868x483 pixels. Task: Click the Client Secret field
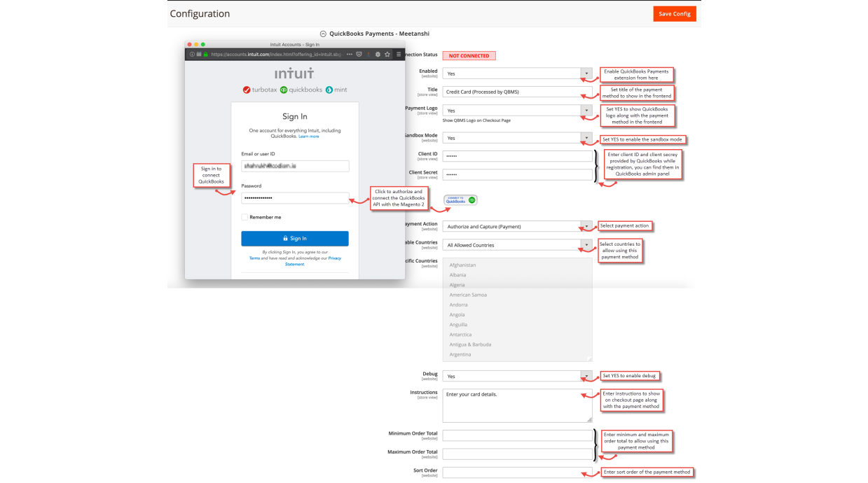coord(518,174)
